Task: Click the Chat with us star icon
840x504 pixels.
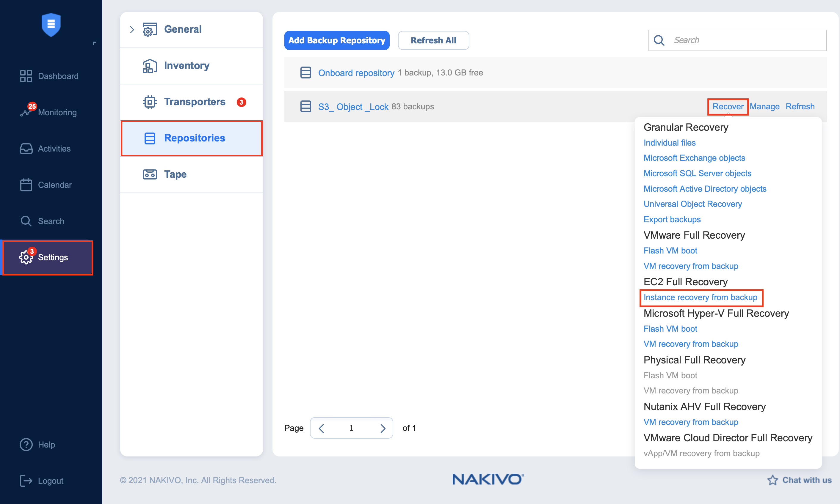Action: click(x=772, y=480)
